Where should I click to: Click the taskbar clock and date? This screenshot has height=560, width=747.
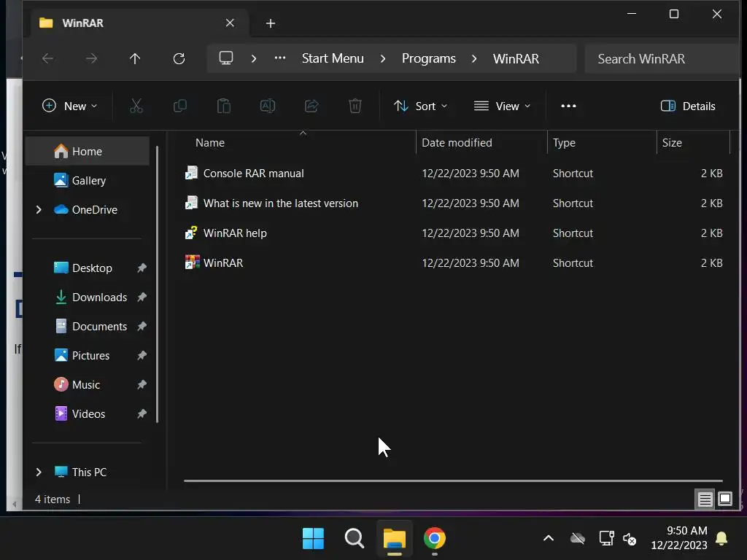pos(679,537)
